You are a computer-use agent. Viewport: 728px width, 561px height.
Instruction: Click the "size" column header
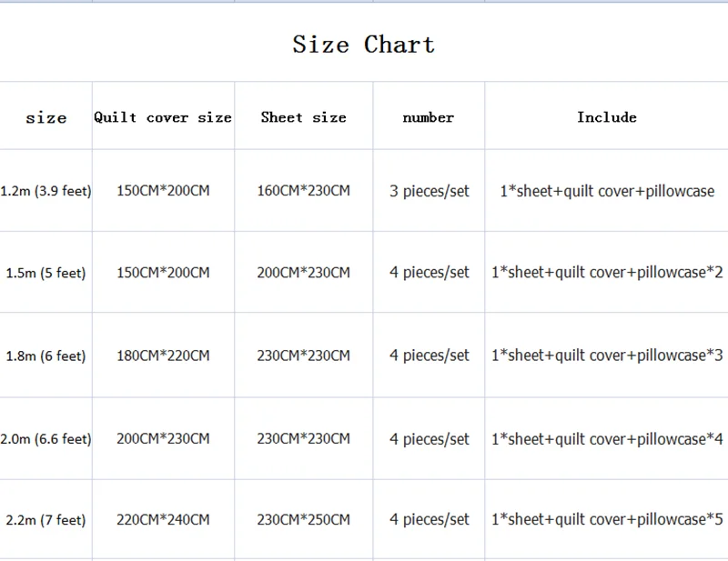click(46, 117)
